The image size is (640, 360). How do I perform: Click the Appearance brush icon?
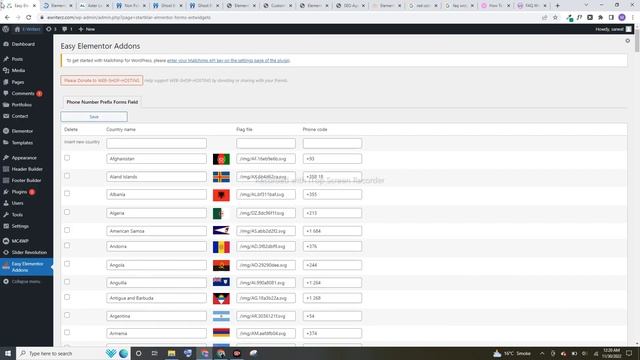[x=6, y=158]
